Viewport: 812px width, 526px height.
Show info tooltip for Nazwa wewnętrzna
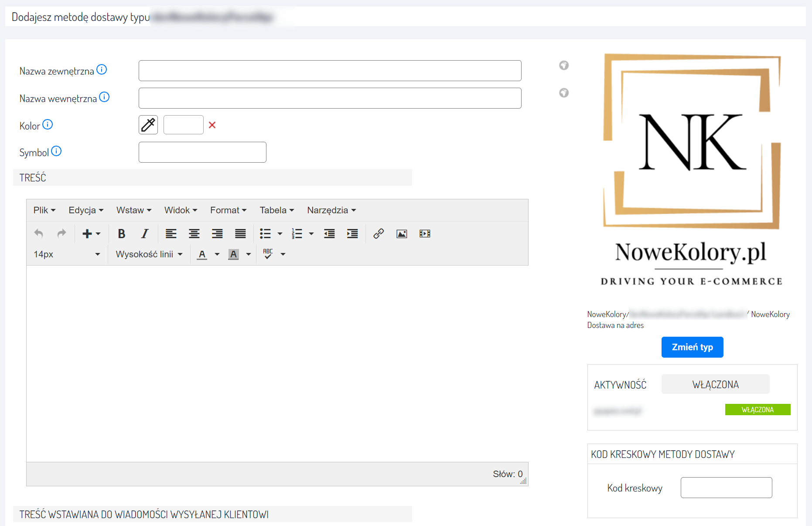tap(104, 97)
